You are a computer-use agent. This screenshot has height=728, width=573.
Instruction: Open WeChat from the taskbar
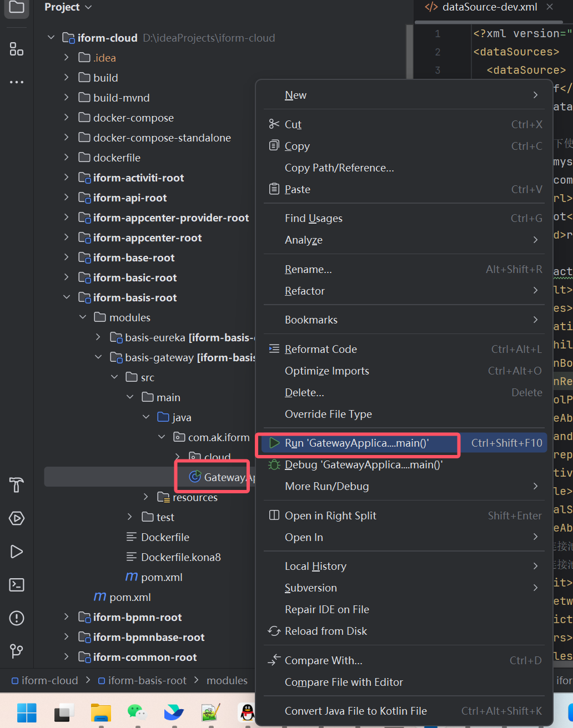click(136, 711)
